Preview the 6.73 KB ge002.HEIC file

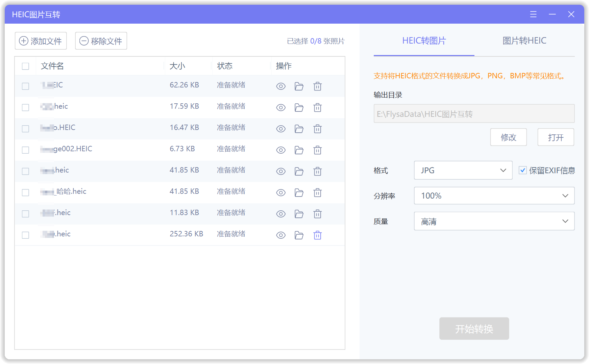point(281,150)
